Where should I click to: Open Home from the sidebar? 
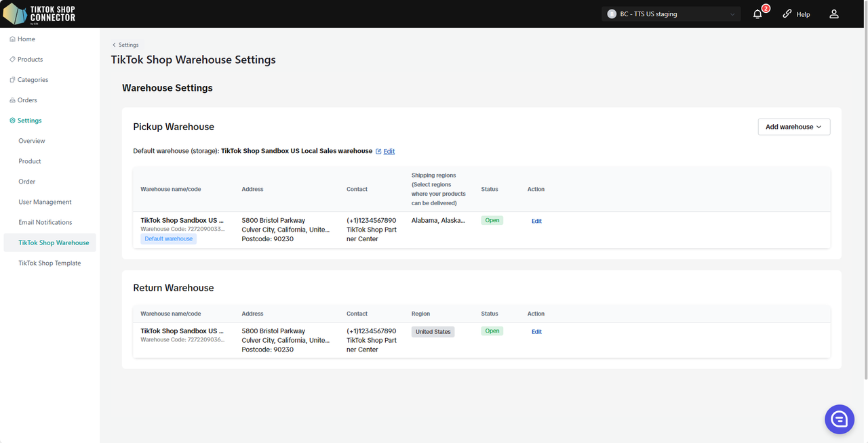point(26,39)
